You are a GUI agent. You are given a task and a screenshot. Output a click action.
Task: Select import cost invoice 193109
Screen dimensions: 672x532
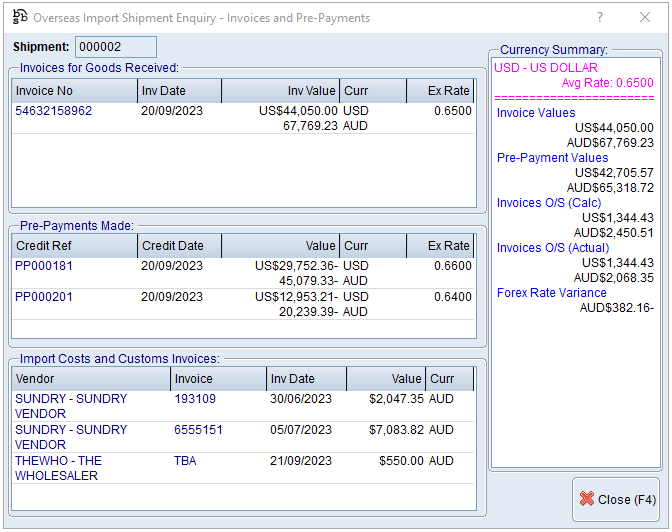point(195,399)
